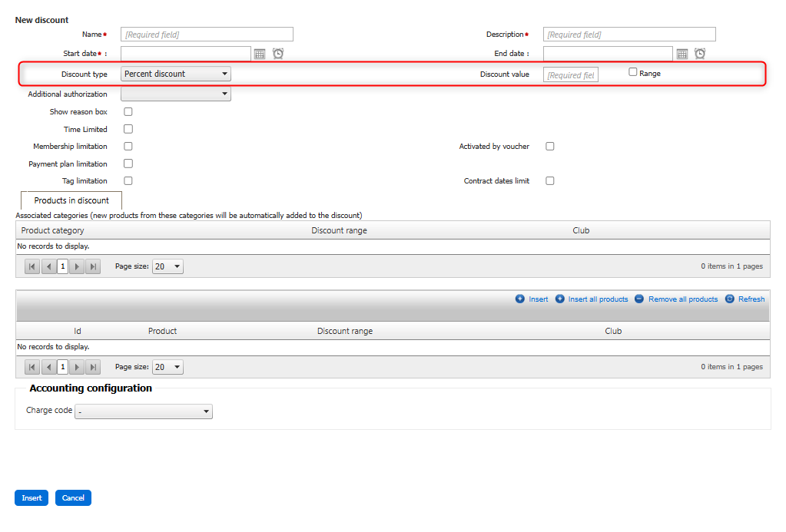Check the Show reason box option
786x532 pixels.
[x=128, y=112]
